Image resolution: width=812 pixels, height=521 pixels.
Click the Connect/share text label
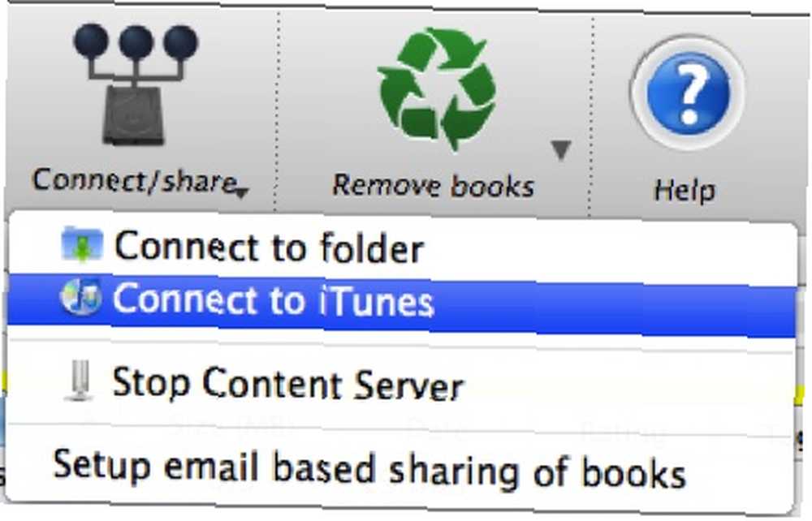[x=135, y=181]
